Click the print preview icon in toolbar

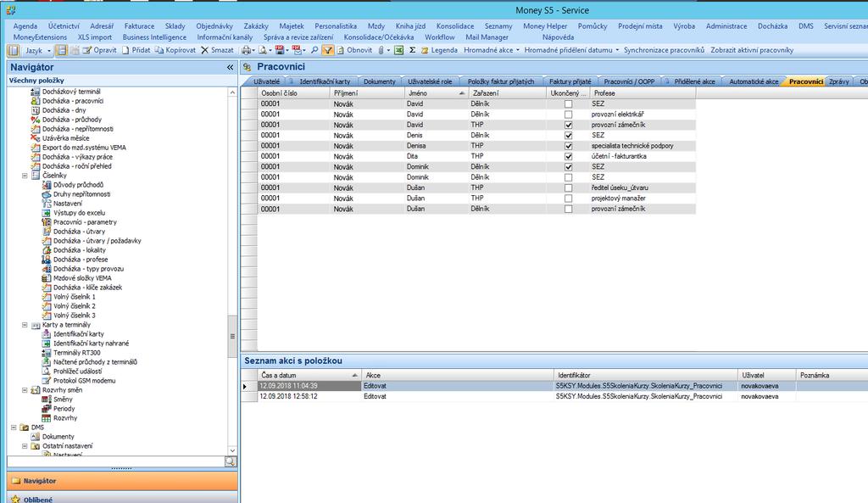pyautogui.click(x=263, y=50)
